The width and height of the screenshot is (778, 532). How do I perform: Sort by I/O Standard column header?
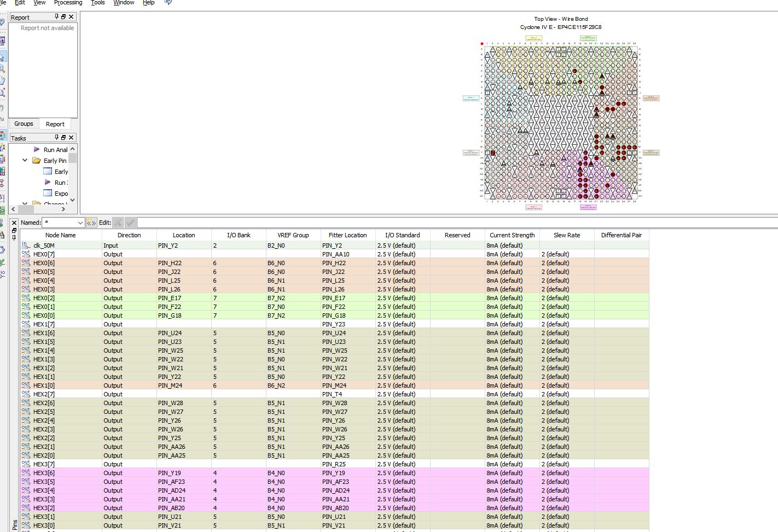[403, 235]
